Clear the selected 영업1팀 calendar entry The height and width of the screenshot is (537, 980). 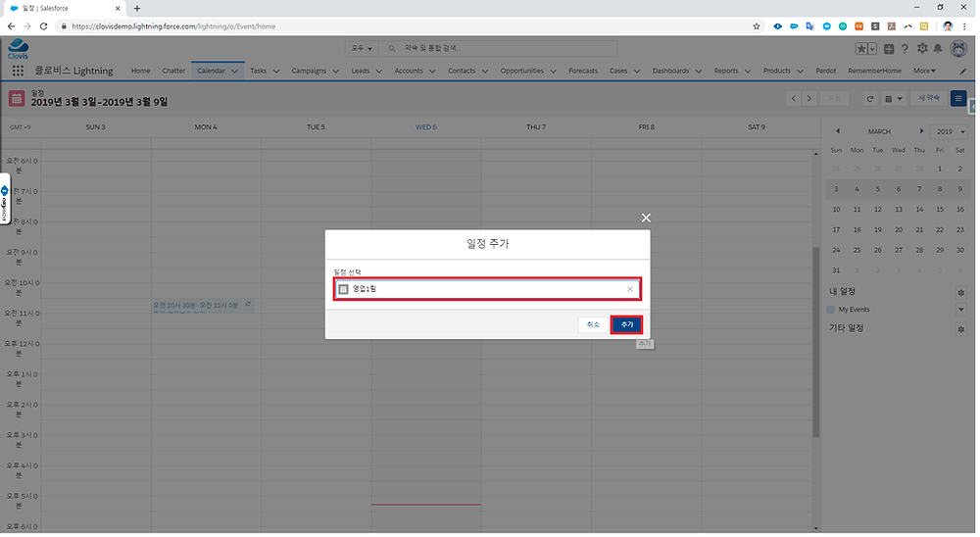632,290
